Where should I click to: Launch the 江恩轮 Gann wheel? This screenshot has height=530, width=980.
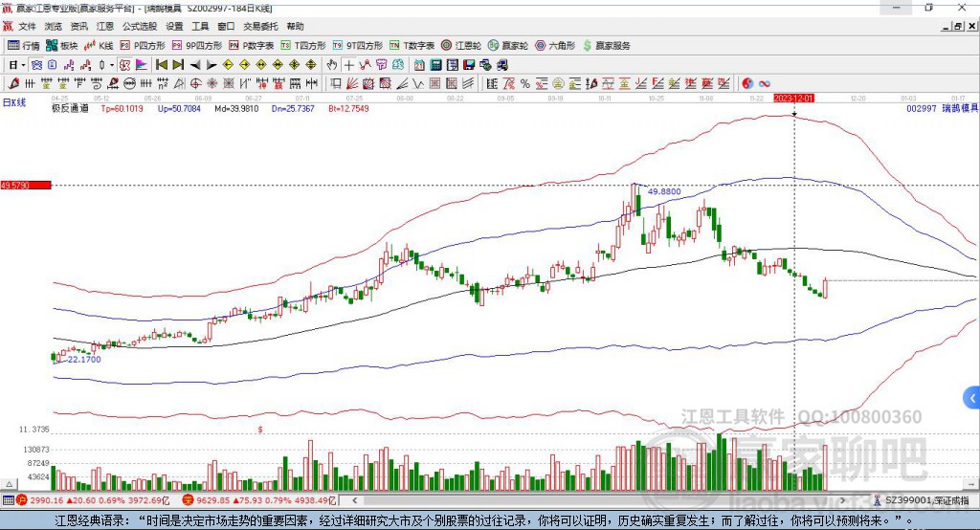tap(461, 46)
